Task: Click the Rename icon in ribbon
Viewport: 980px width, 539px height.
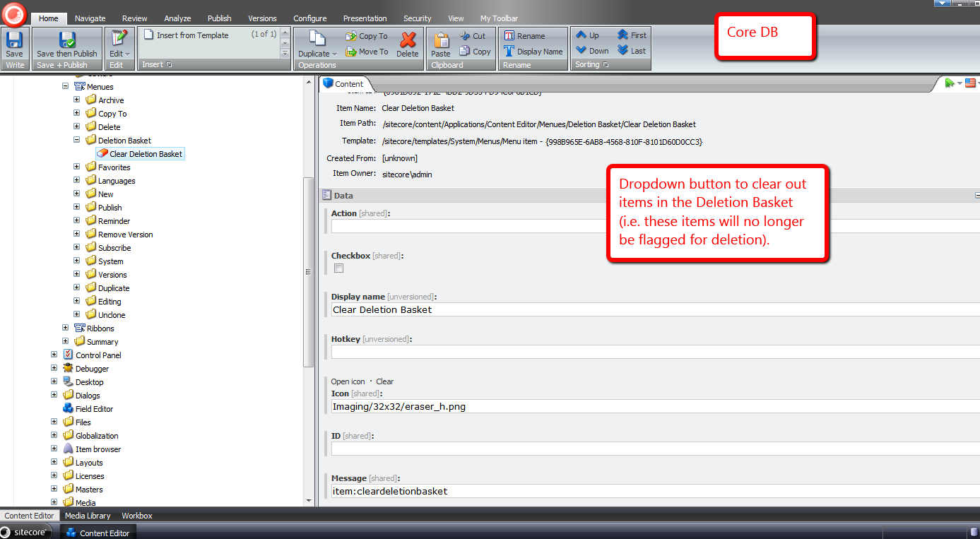Action: point(509,36)
